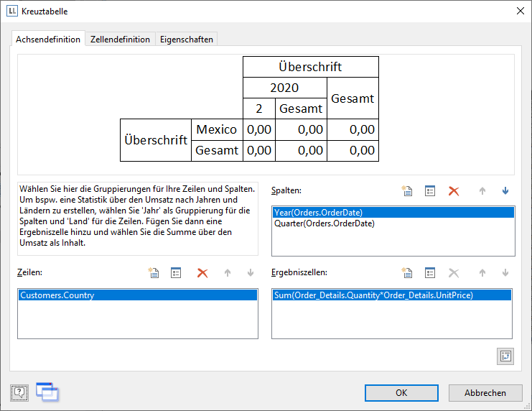Click the swap rows and columns icon
Screen dimensions: 532x411
(x=504, y=356)
